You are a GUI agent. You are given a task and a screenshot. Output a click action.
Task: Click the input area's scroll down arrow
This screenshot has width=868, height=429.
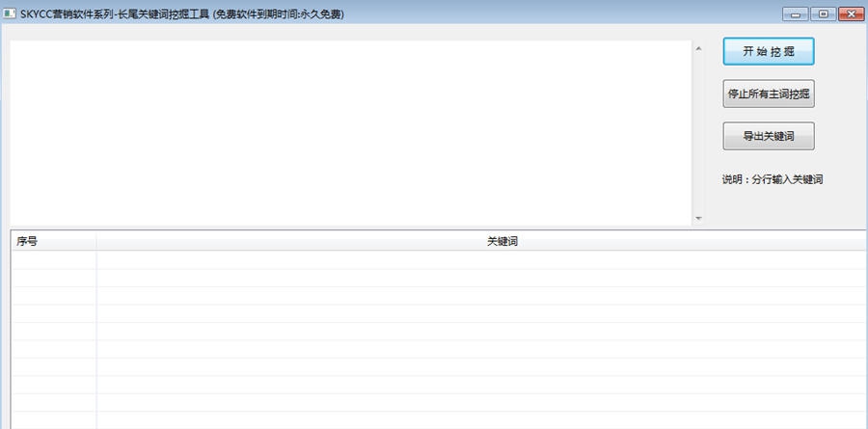(698, 219)
